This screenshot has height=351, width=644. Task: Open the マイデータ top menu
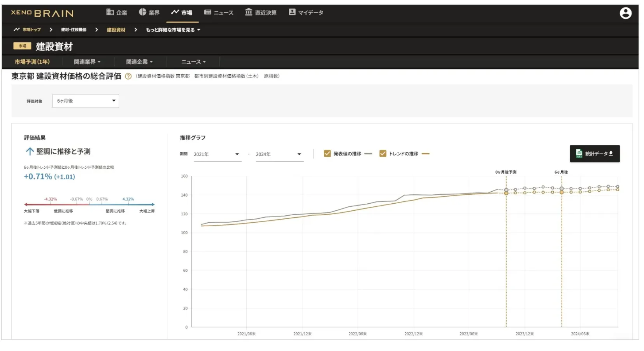point(306,12)
